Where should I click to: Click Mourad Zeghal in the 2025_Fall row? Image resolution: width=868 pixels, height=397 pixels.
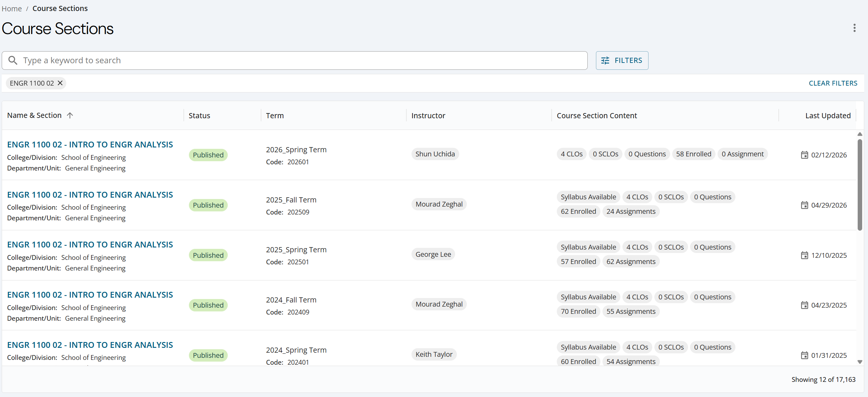coord(439,204)
